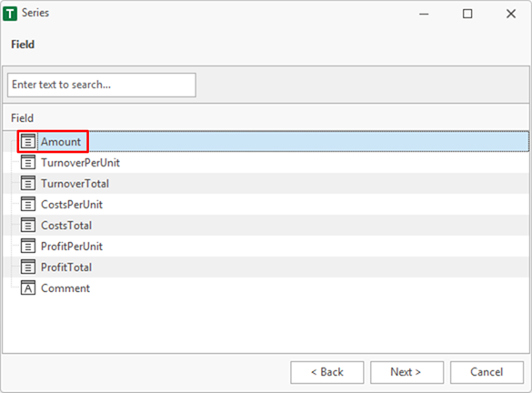Click the ProfitPerUnit field icon
The width and height of the screenshot is (532, 393).
coord(28,246)
